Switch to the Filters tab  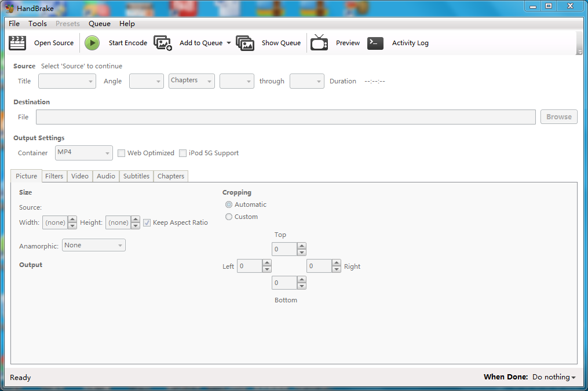[54, 176]
